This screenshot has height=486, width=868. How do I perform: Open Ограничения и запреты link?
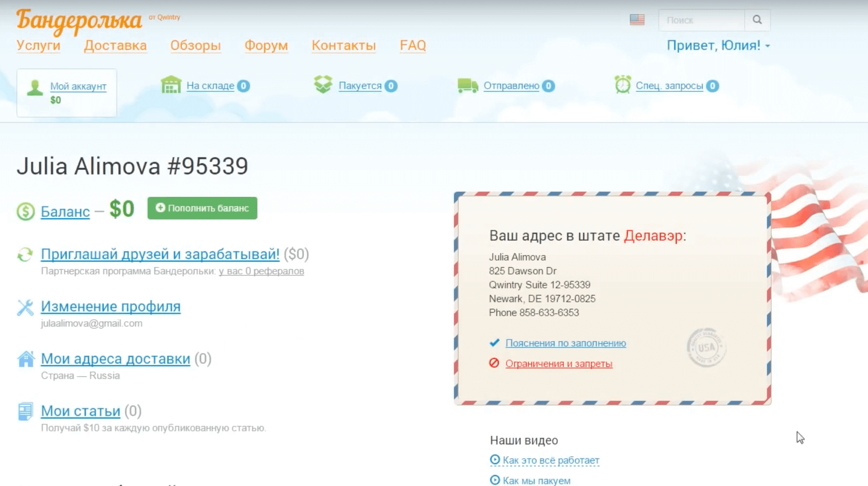(558, 364)
